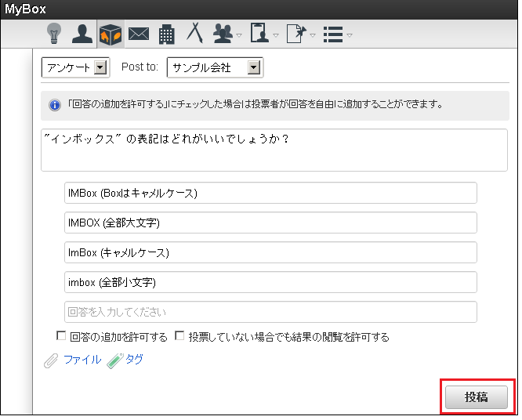This screenshot has width=522, height=420.
Task: Click the empty 回答を入力してください field
Action: point(270,312)
